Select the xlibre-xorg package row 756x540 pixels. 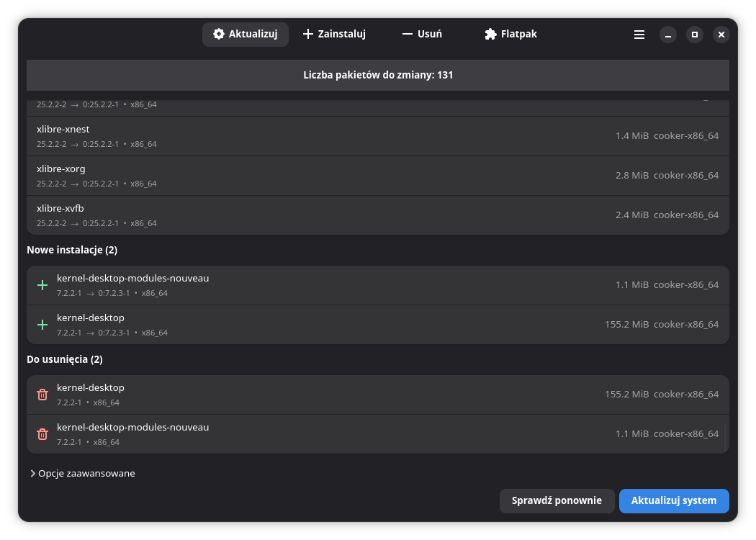click(377, 176)
